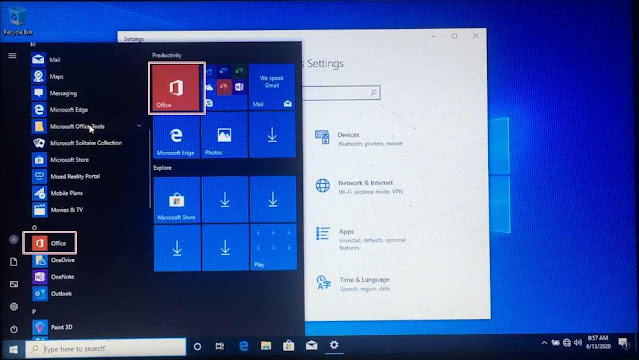Screen dimensions: 639x360
Task: Expand Microsoft Office Tools folder
Action: (x=87, y=126)
